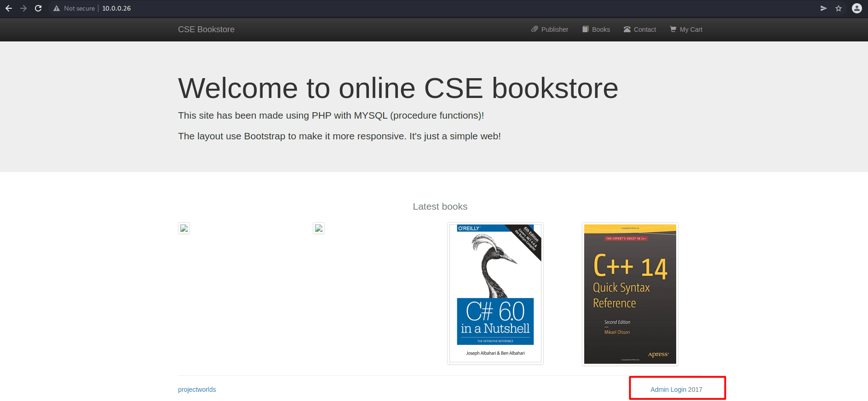The width and height of the screenshot is (868, 401).
Task: Click the Latest books heading text
Action: 440,206
